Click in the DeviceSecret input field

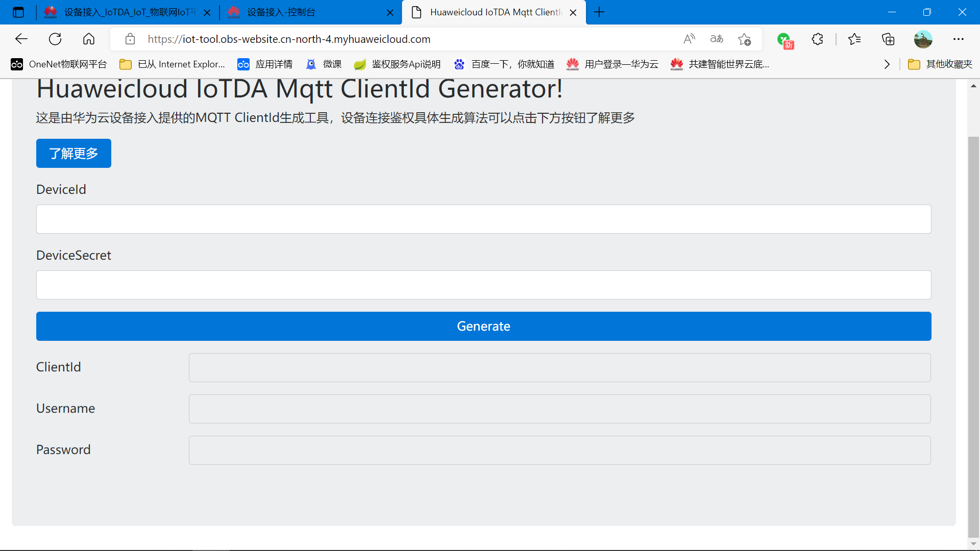pos(483,285)
